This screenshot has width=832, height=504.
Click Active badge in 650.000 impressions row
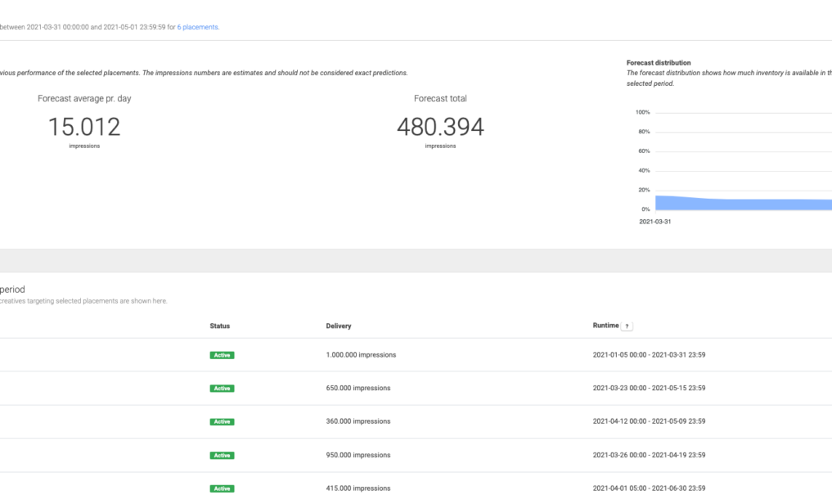(222, 389)
